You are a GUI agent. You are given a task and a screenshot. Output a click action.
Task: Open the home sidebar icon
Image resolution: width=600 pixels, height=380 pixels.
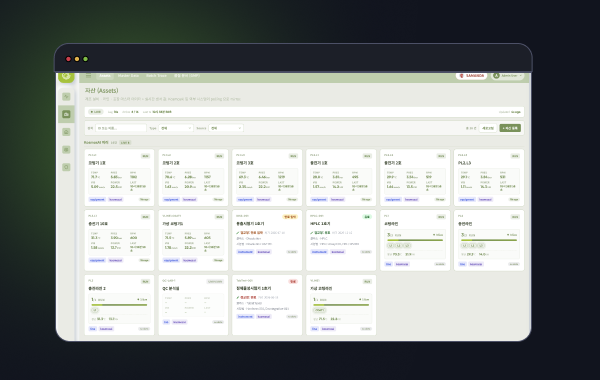point(66,132)
